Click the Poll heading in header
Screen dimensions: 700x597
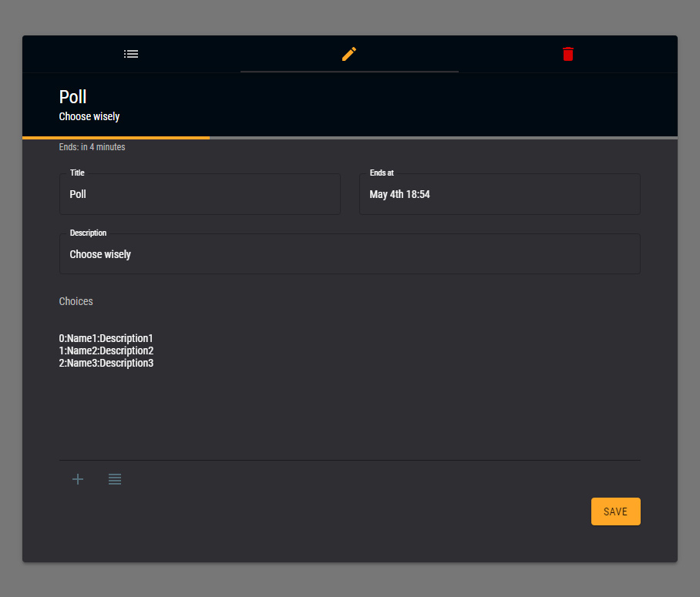[x=72, y=97]
